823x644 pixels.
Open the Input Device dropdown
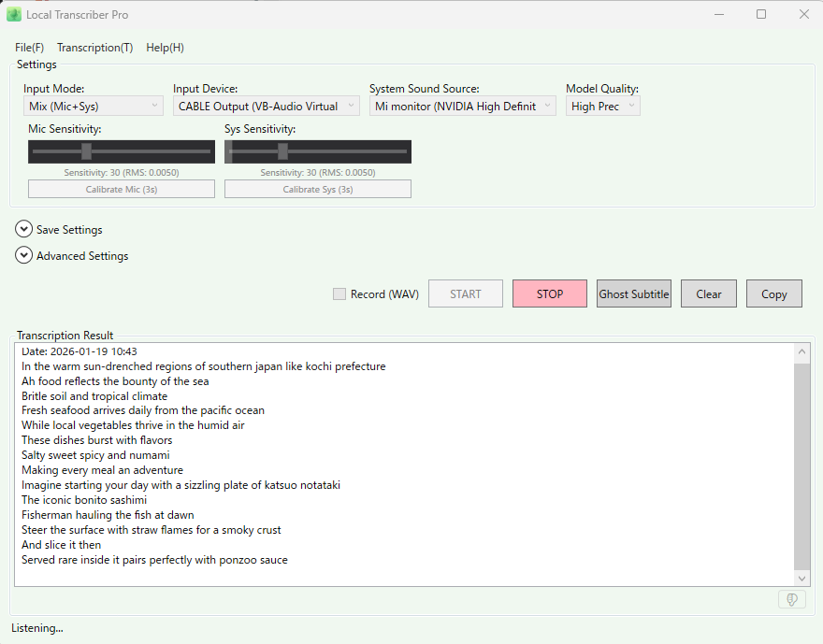(267, 106)
